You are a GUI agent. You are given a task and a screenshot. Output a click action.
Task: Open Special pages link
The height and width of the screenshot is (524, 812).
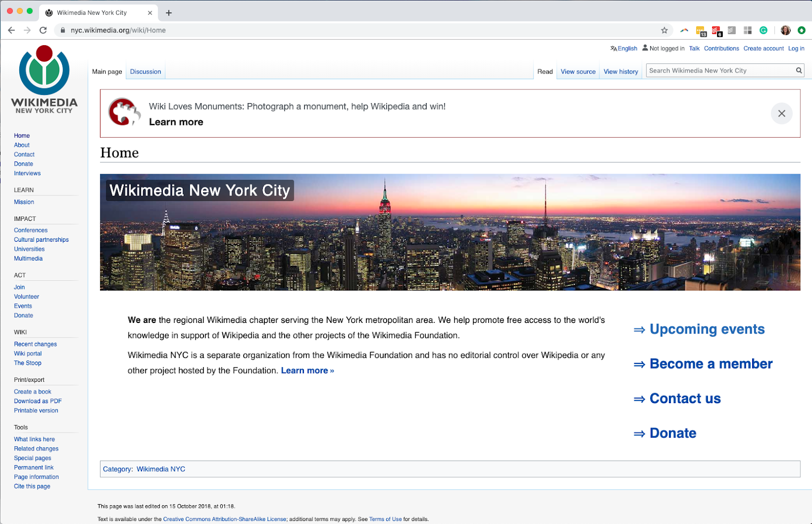point(32,457)
